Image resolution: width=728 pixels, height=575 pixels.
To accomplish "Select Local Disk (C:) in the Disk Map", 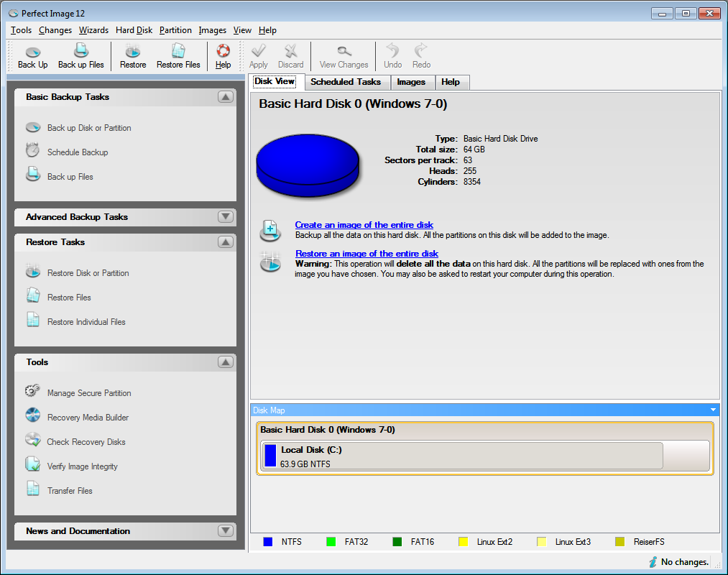I will click(460, 456).
